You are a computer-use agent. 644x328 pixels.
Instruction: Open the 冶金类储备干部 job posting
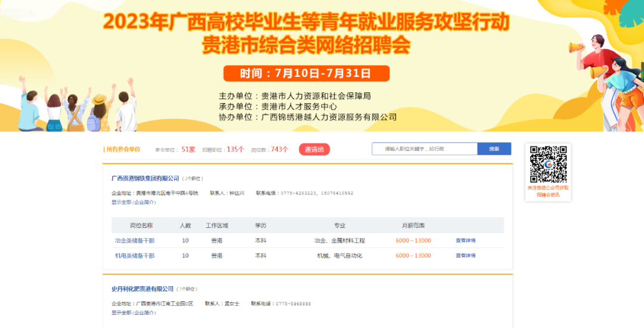coord(135,240)
